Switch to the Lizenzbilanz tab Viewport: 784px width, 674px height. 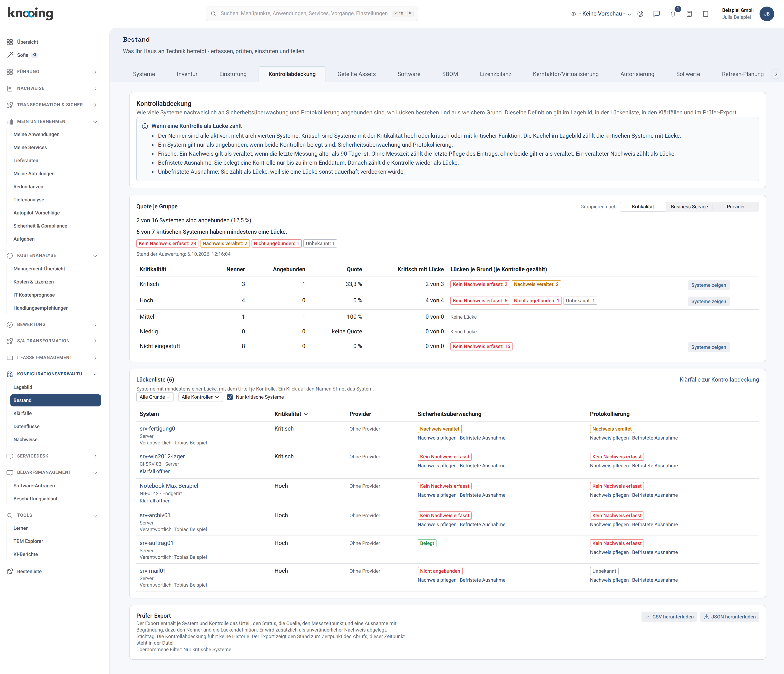(x=495, y=74)
